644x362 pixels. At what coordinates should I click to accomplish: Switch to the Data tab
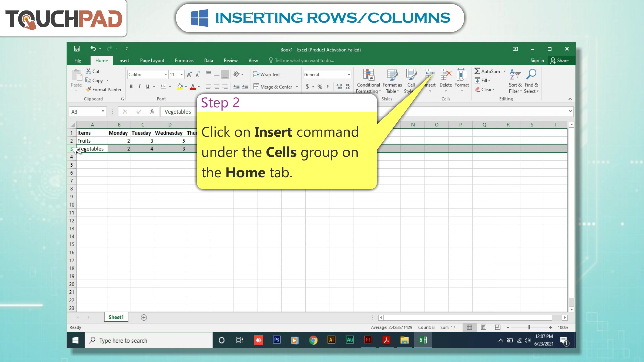click(x=208, y=61)
